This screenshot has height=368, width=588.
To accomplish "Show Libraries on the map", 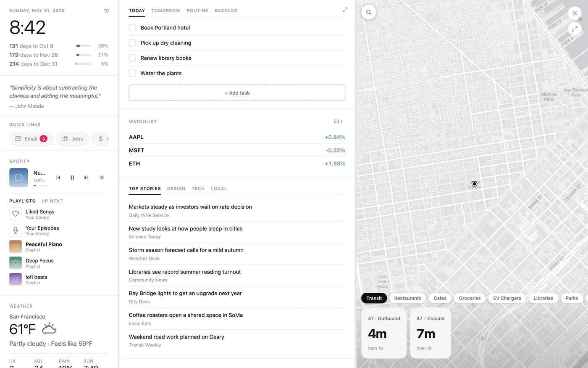I will click(543, 298).
